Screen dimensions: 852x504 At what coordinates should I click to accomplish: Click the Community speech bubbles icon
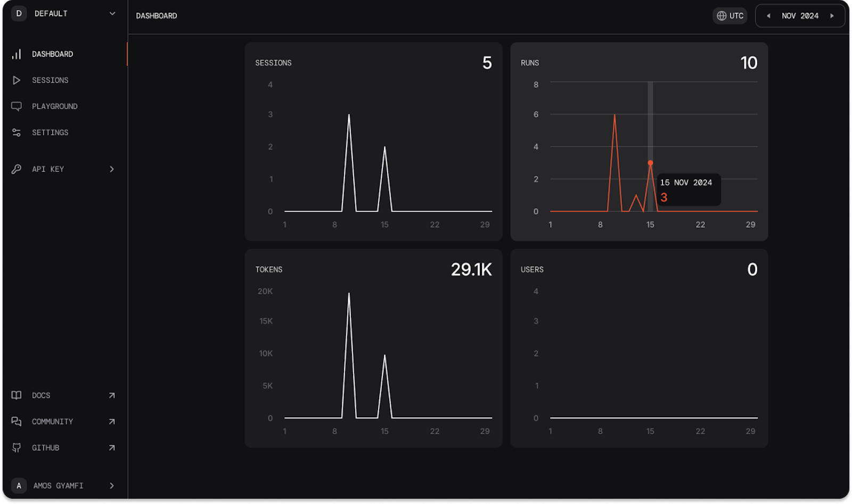(18, 421)
